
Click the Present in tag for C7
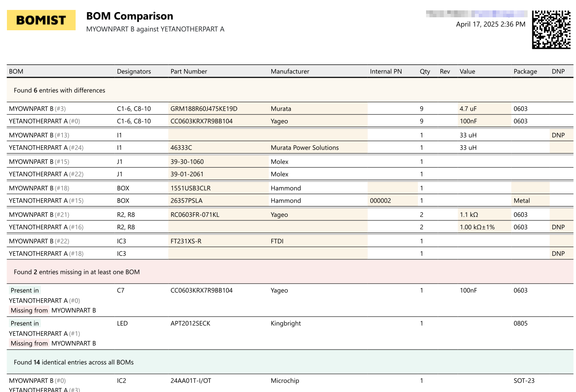pos(25,290)
